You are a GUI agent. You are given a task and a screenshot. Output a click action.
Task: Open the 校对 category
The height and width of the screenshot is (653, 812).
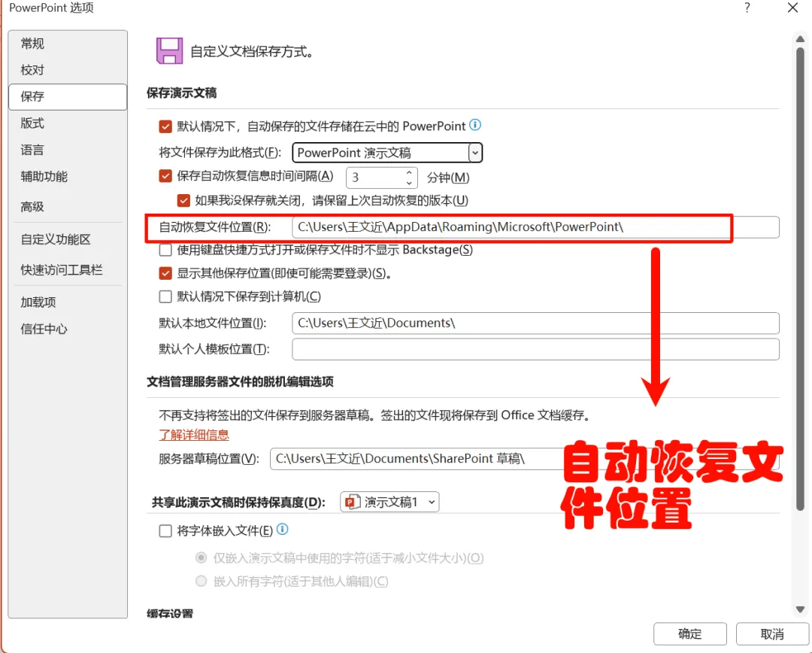click(x=68, y=70)
